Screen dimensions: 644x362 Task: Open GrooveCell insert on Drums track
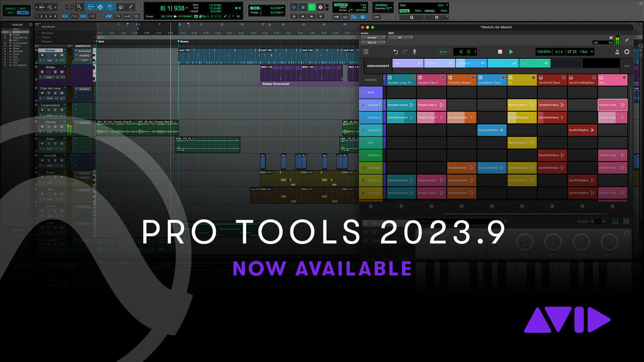[x=84, y=51]
